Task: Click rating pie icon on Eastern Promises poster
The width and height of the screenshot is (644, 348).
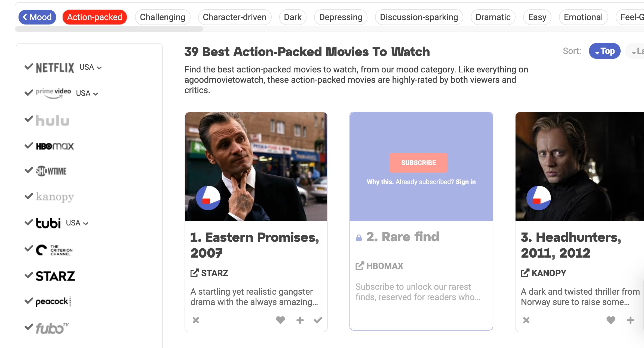Action: pos(208,198)
